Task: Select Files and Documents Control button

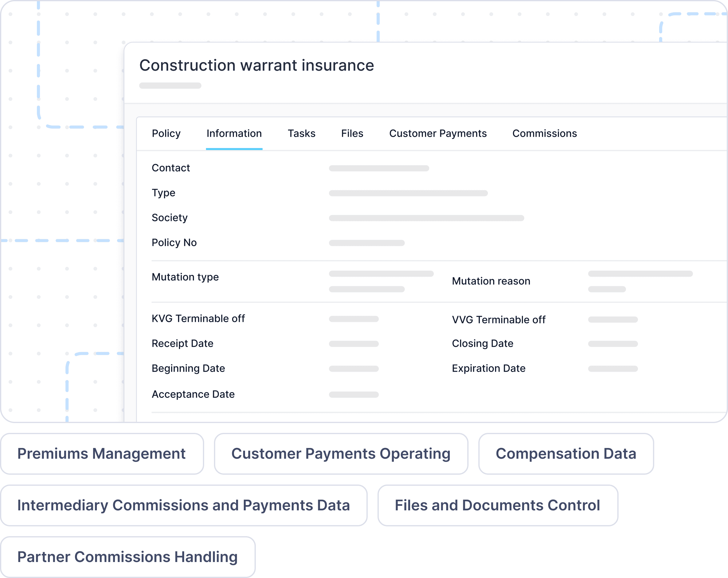Action: click(497, 505)
